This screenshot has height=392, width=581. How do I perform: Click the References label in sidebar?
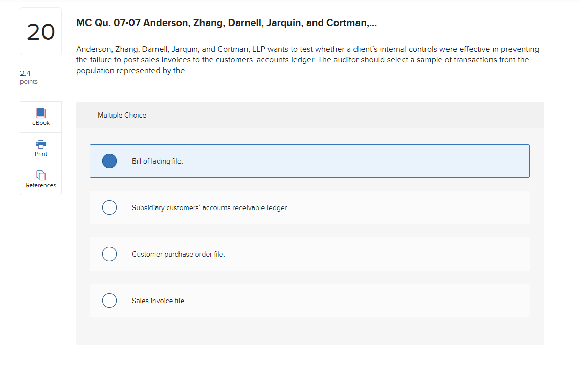(41, 185)
